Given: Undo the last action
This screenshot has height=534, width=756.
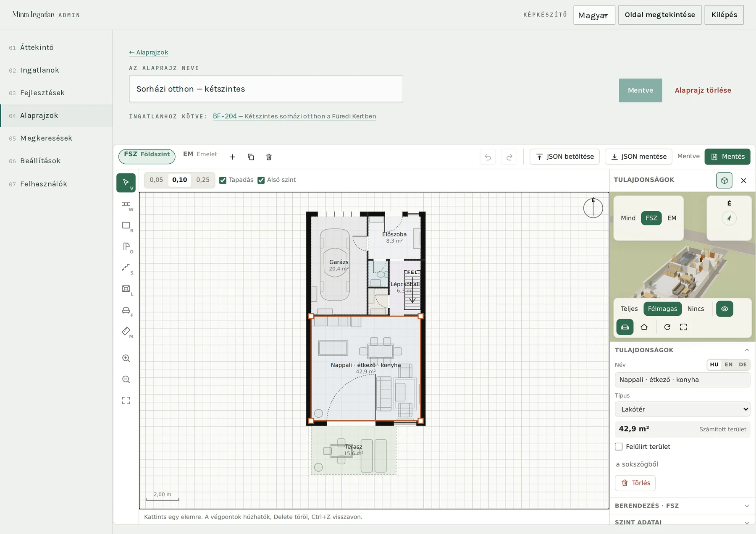Looking at the screenshot, I should click(x=488, y=157).
